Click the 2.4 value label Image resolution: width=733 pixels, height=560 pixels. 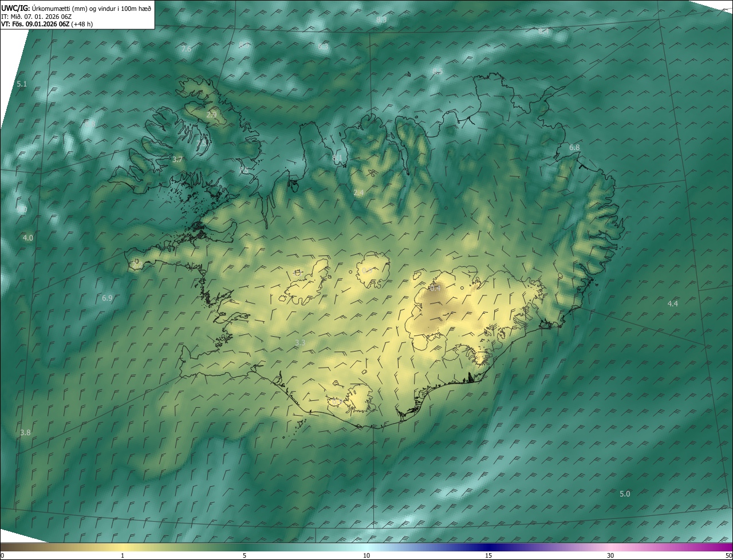(358, 194)
